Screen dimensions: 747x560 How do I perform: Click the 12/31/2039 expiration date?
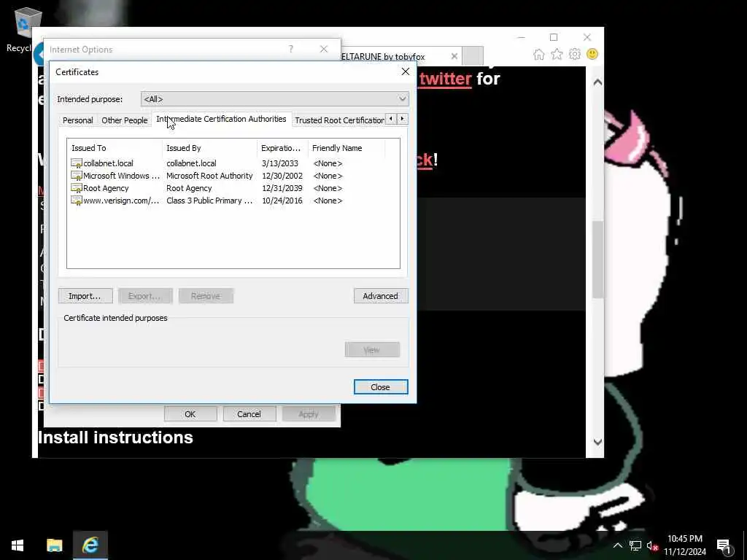pos(282,188)
